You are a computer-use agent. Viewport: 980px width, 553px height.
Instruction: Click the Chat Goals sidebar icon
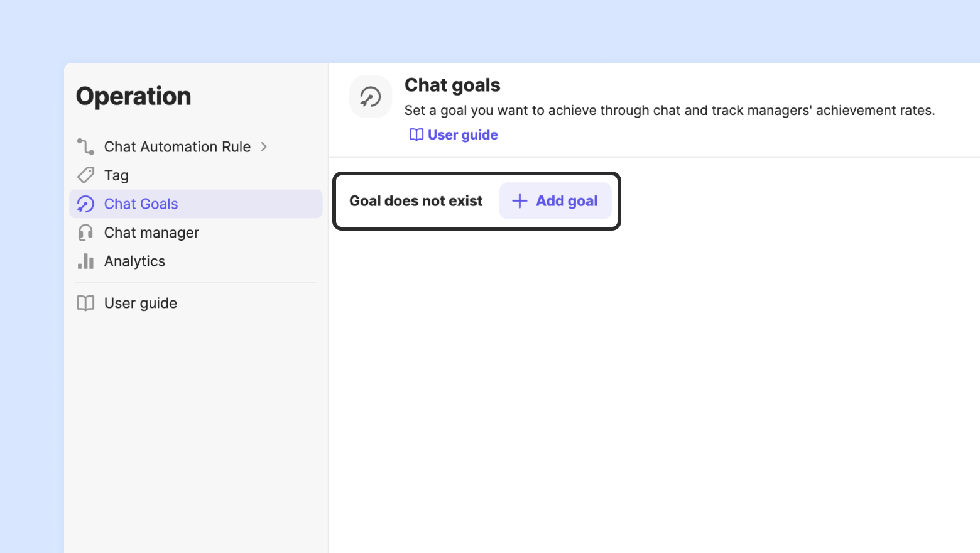tap(85, 204)
